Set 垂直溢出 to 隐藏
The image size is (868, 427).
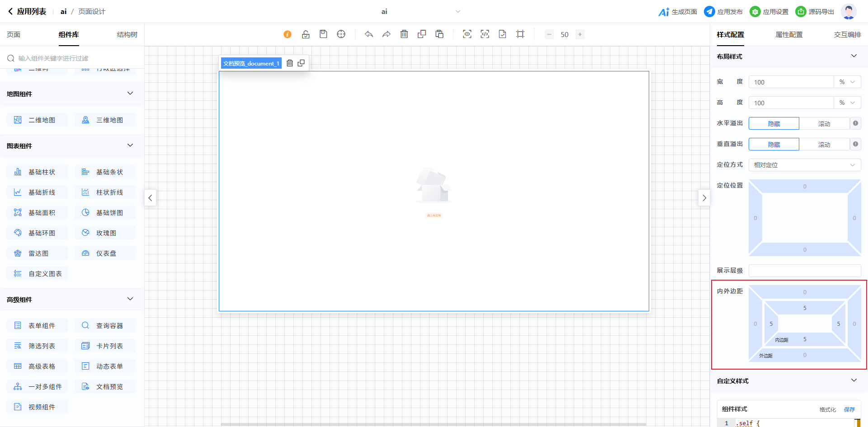coord(774,145)
